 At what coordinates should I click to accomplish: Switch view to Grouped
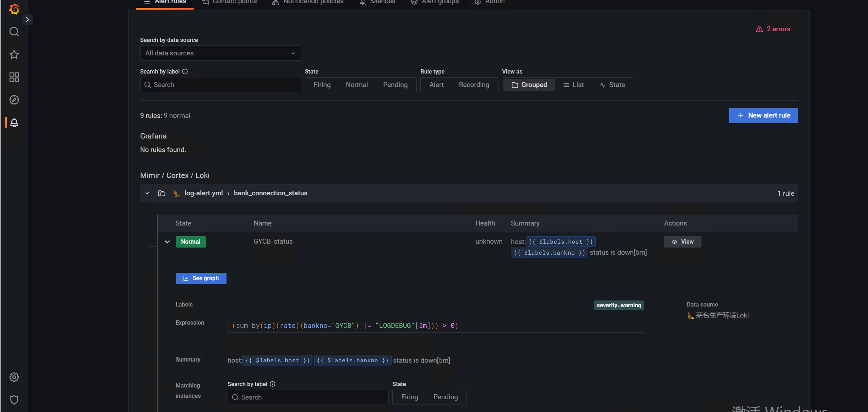[x=529, y=85]
